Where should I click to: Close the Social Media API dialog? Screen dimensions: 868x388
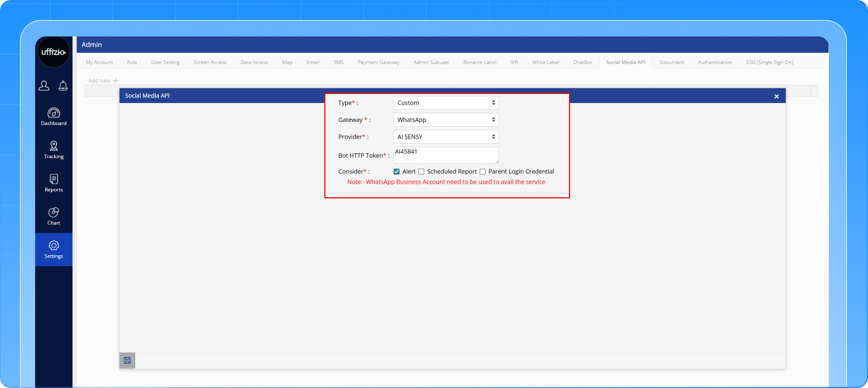776,96
